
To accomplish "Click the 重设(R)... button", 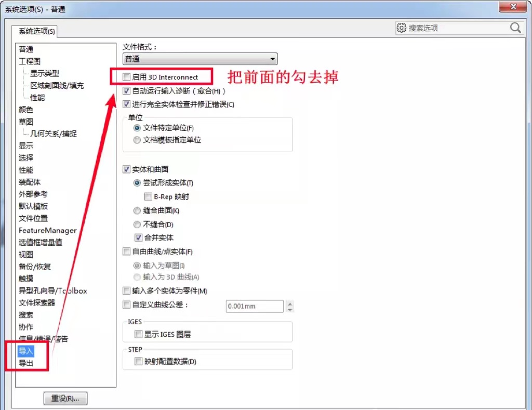I will click(65, 399).
